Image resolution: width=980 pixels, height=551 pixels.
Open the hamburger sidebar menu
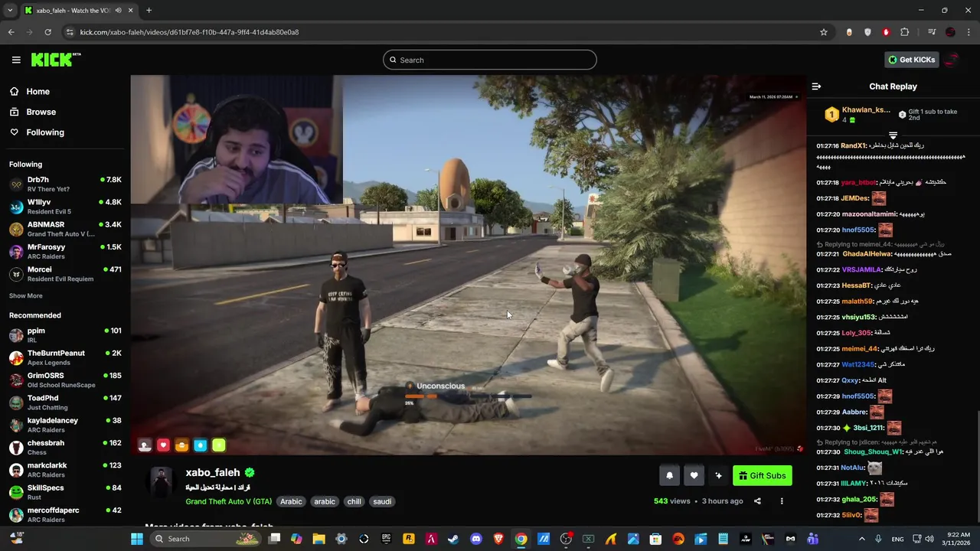point(16,60)
